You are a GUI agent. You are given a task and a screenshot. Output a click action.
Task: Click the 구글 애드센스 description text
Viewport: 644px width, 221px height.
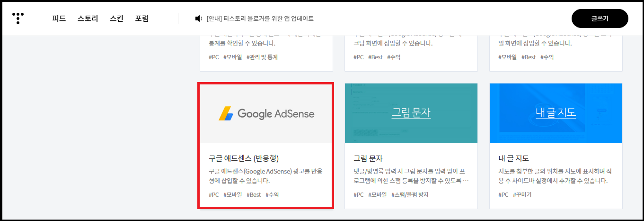tap(265, 175)
